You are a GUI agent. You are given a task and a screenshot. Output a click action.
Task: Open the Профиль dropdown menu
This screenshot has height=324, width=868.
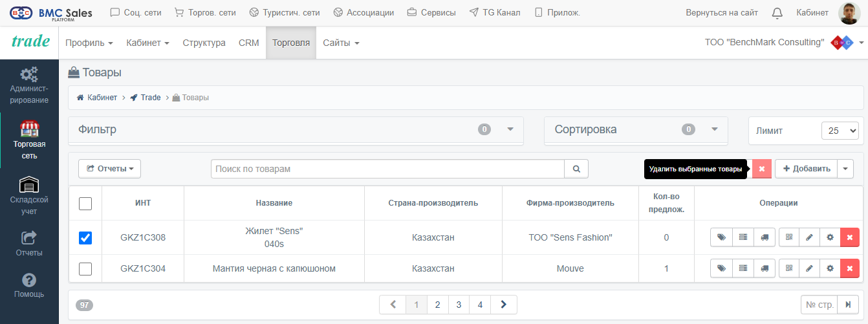89,43
